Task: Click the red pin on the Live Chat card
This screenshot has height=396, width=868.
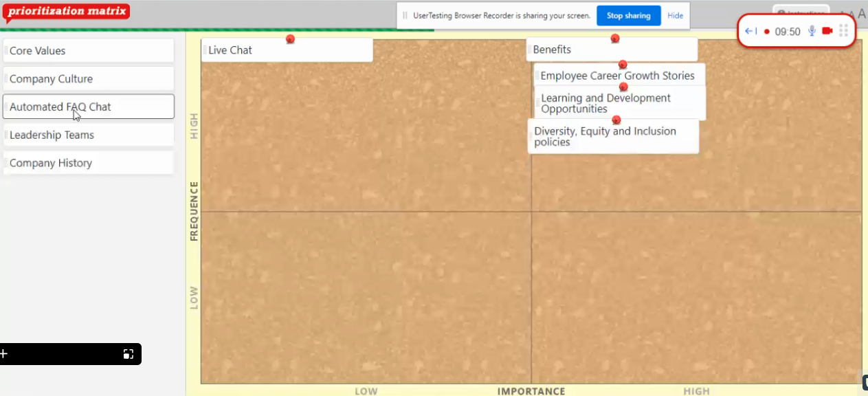Action: tap(290, 39)
